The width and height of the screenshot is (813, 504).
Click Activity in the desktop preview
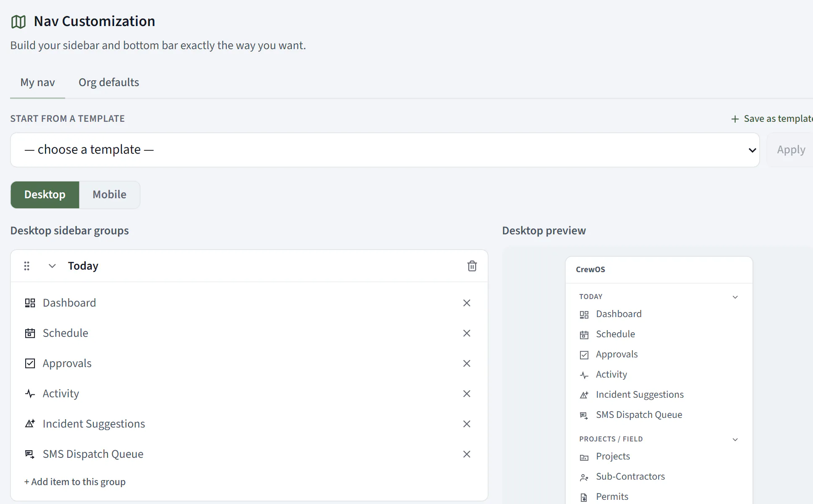coord(611,375)
